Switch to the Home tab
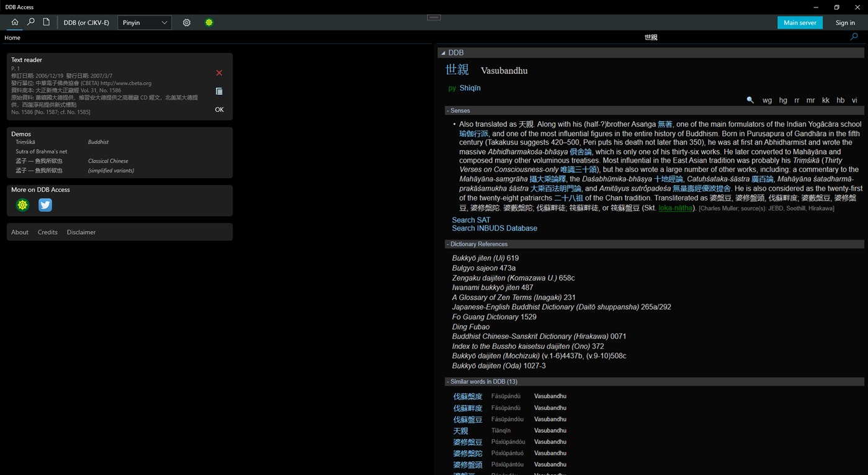 (12, 38)
